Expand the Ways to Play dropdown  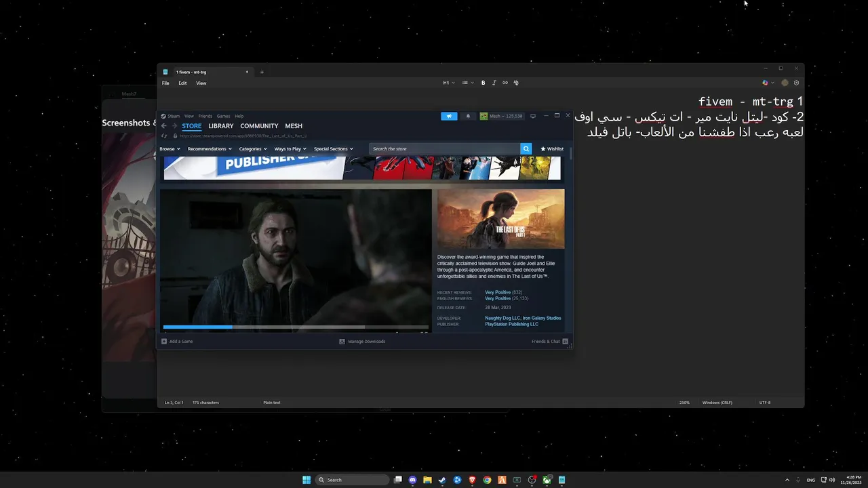[x=290, y=148]
